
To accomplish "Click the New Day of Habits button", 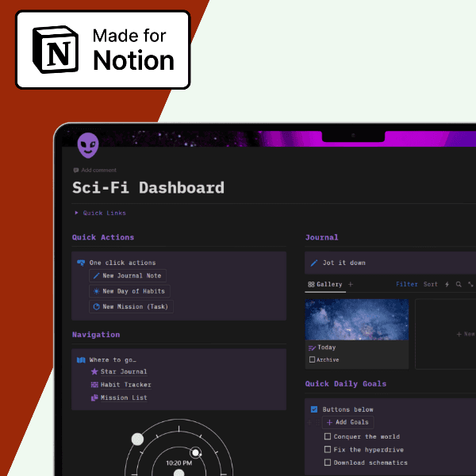I will click(129, 291).
